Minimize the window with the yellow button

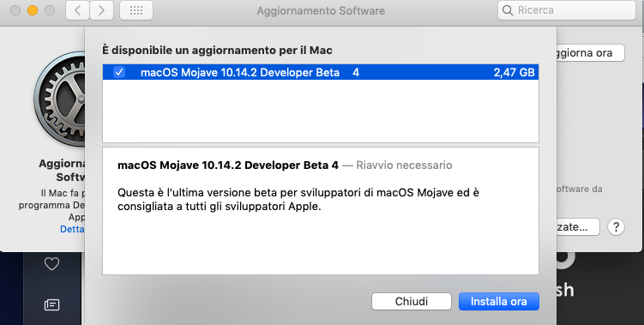33,10
